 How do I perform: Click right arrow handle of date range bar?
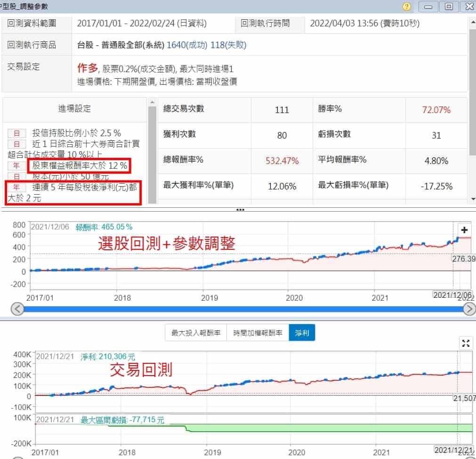[x=469, y=309]
